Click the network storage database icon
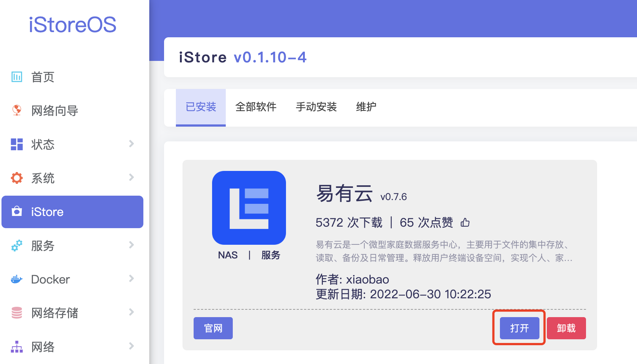 coord(17,313)
